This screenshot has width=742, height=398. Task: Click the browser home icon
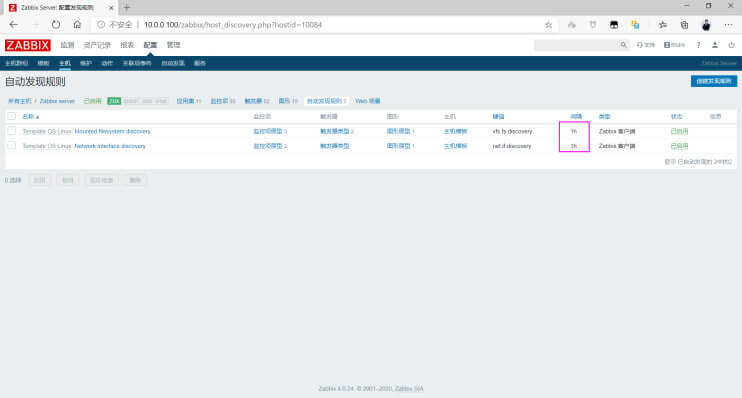(77, 25)
